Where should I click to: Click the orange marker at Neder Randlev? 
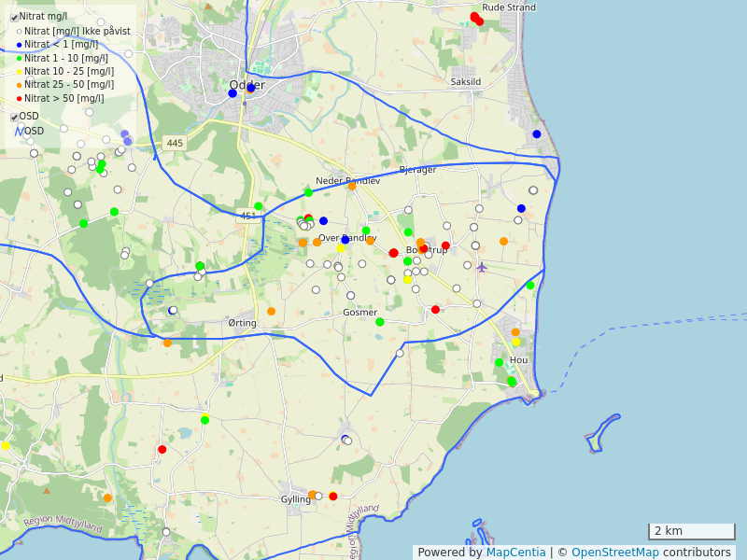pyautogui.click(x=352, y=187)
